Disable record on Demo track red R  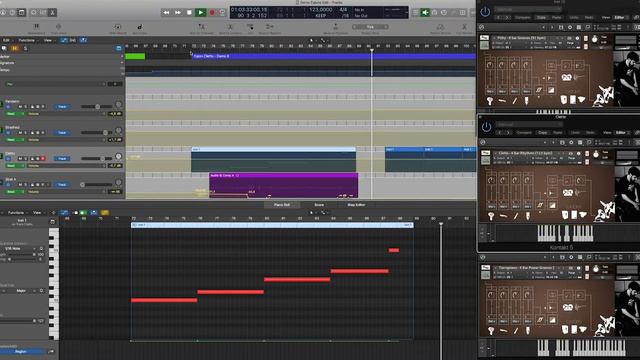[43, 158]
